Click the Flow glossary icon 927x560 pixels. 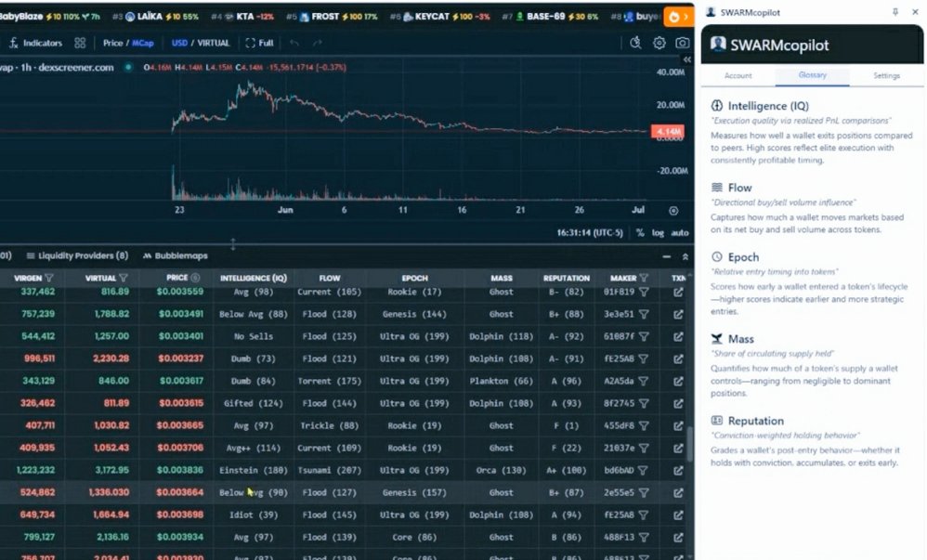coord(717,188)
